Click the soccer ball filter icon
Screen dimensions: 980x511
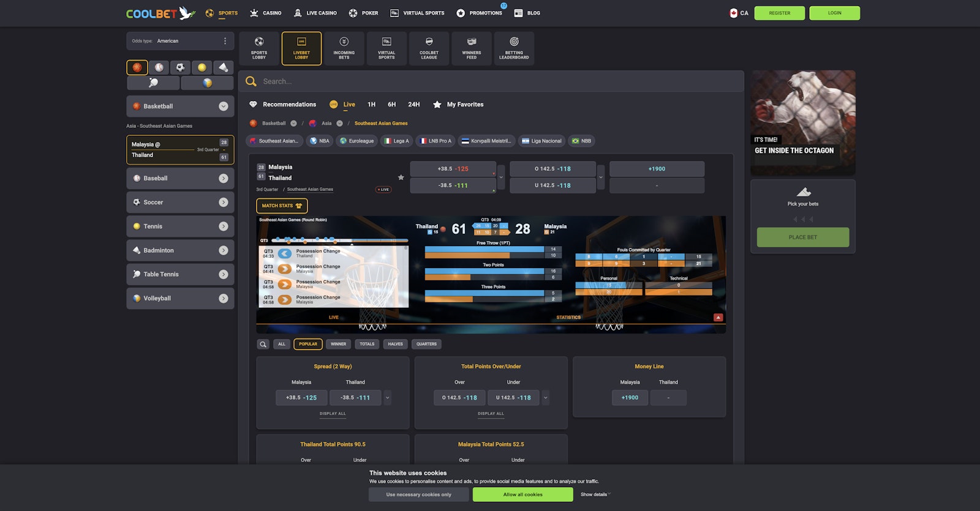[180, 67]
